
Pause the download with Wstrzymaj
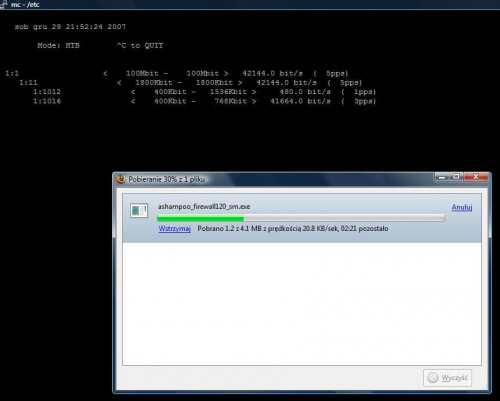coord(174,229)
